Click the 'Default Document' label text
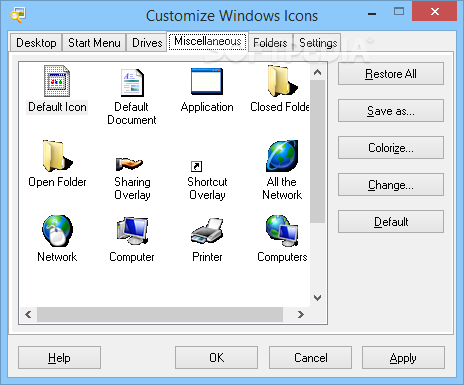The width and height of the screenshot is (464, 385). 132,113
